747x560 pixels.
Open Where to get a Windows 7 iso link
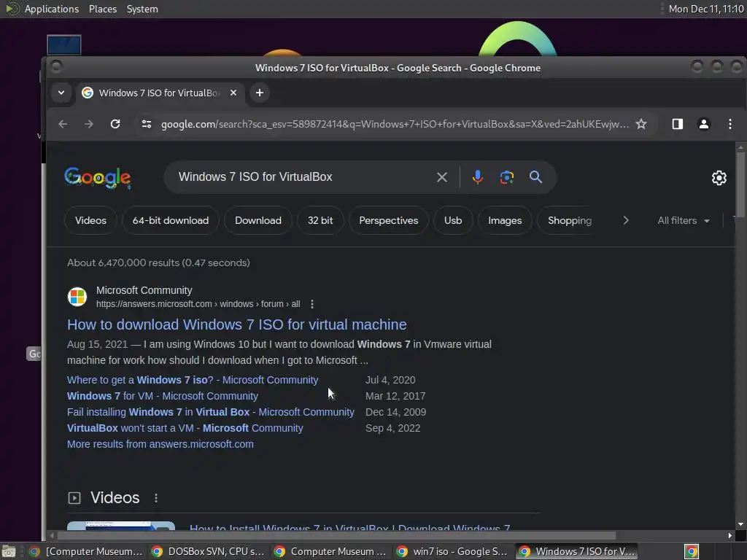point(193,380)
